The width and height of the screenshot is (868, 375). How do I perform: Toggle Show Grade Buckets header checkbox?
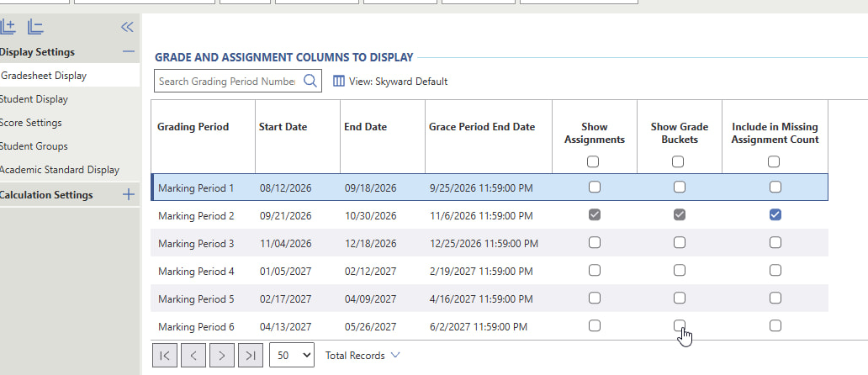678,161
